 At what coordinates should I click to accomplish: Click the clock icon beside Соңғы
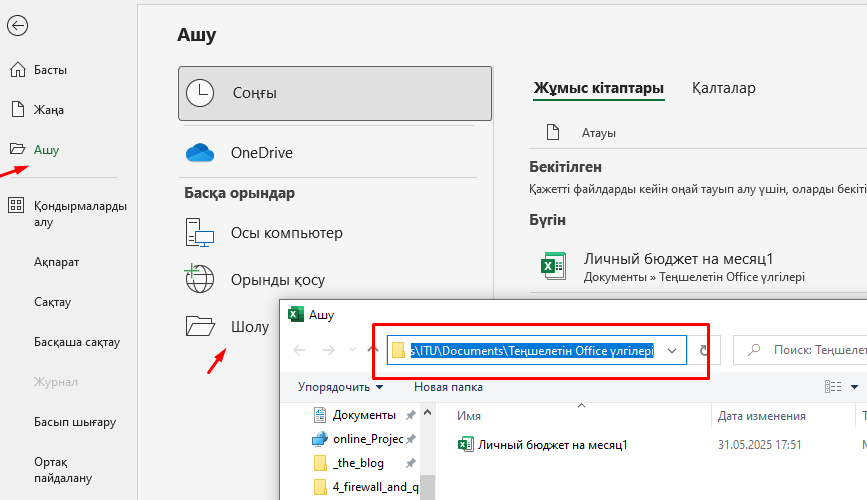tap(200, 93)
